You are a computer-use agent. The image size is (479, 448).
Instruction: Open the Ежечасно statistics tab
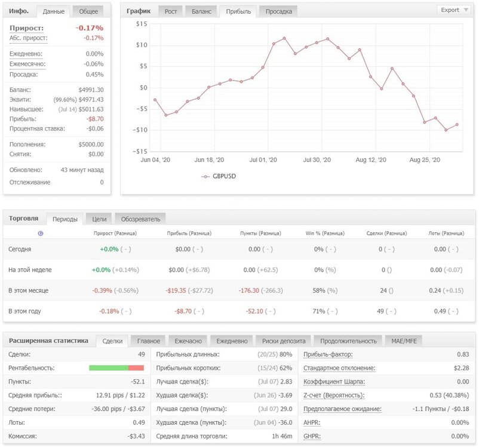point(188,341)
